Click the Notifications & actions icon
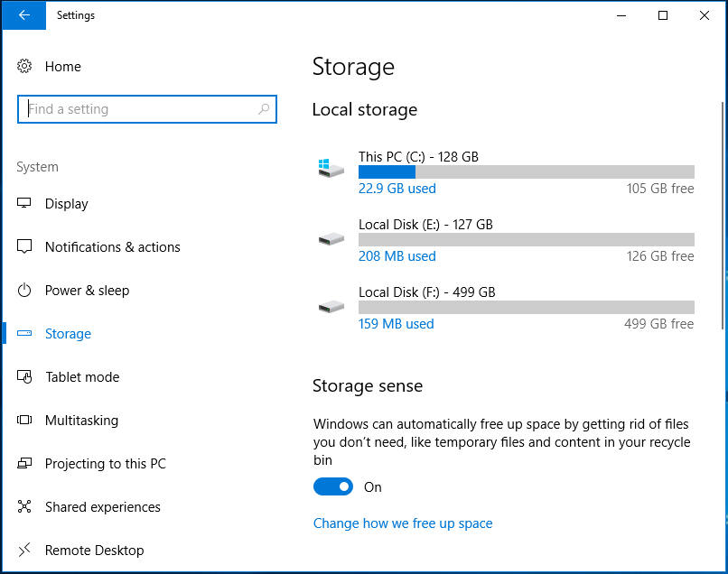 click(x=25, y=247)
